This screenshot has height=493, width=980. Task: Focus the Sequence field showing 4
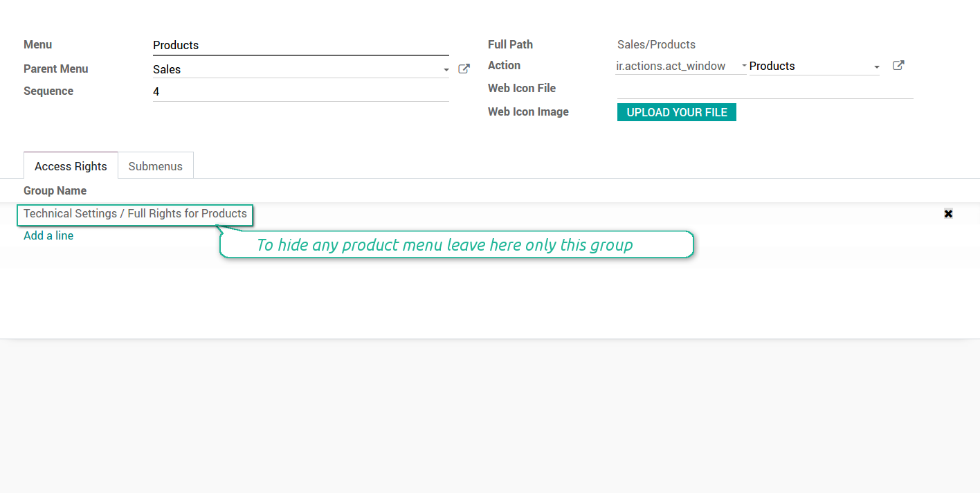[300, 91]
